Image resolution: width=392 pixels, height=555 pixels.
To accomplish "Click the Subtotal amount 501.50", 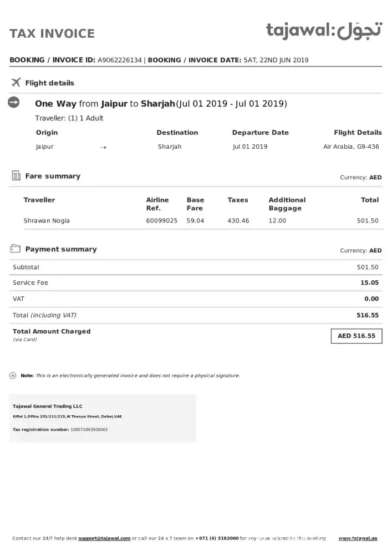I will pyautogui.click(x=368, y=267).
